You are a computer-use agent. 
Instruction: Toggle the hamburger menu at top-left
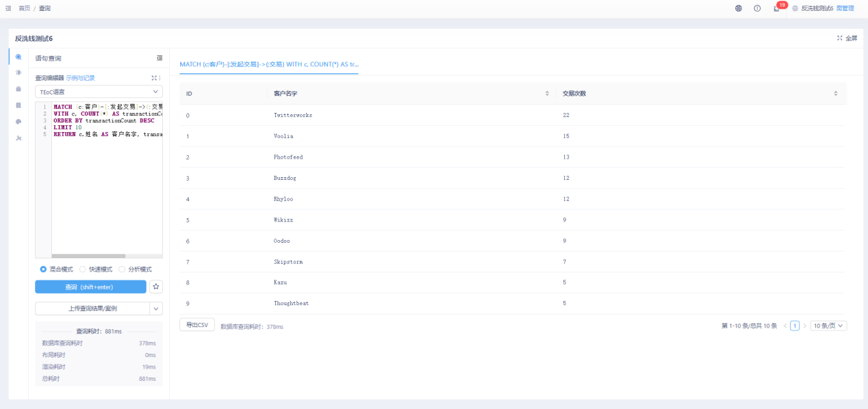coord(8,8)
